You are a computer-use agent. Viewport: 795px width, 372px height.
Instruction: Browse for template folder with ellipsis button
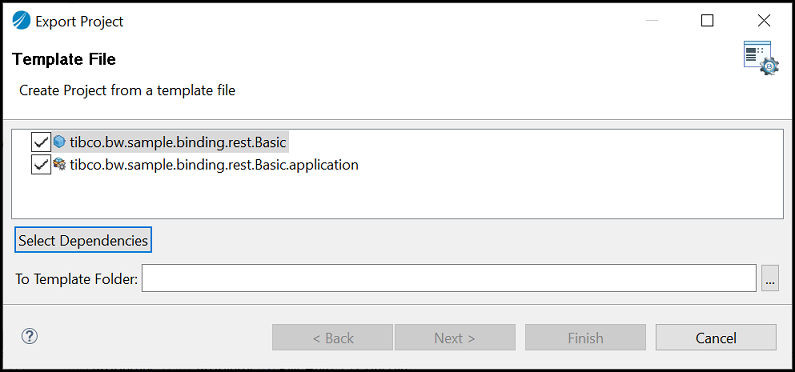coord(770,278)
